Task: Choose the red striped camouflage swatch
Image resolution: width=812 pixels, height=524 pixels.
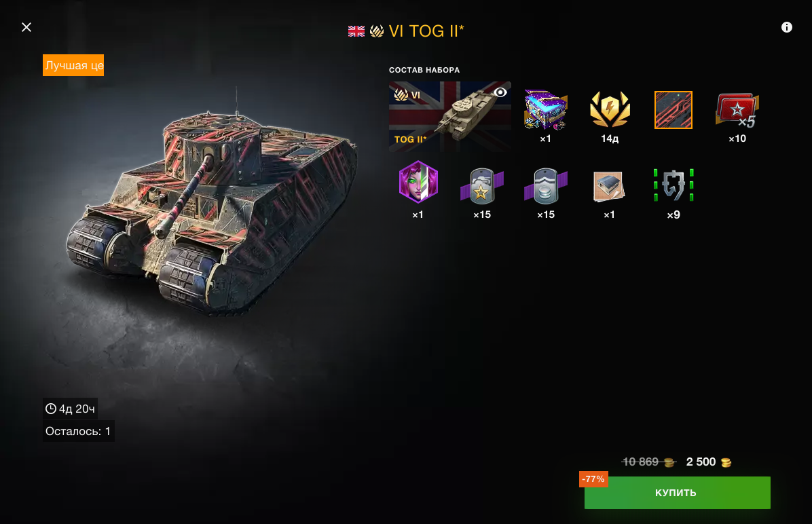Action: coord(673,110)
